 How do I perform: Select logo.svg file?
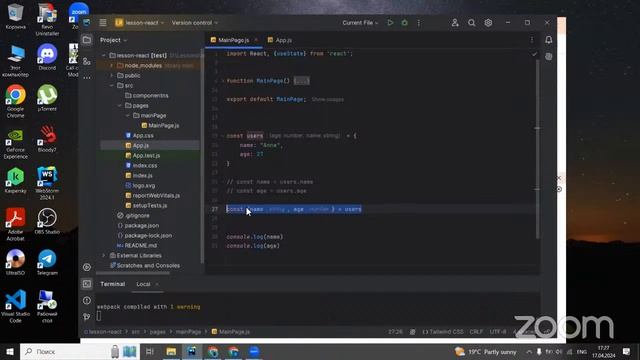pyautogui.click(x=140, y=185)
